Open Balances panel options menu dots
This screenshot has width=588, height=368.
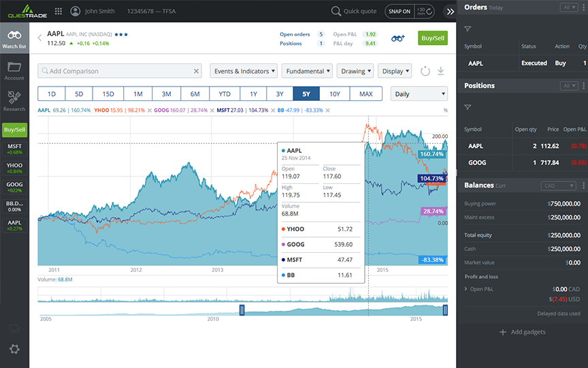[x=583, y=185]
